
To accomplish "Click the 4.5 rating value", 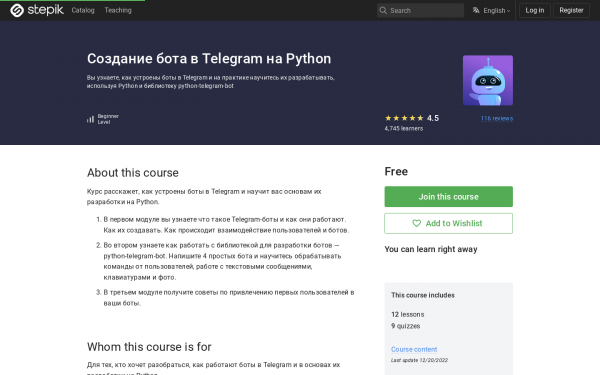I will point(433,118).
